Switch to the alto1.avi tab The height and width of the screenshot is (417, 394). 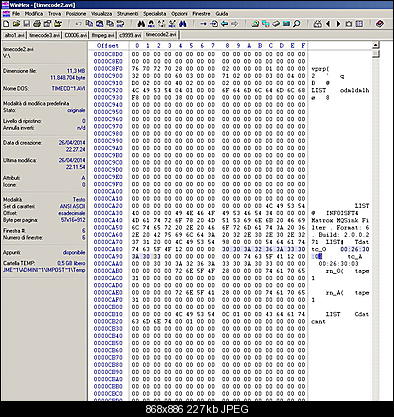point(14,35)
